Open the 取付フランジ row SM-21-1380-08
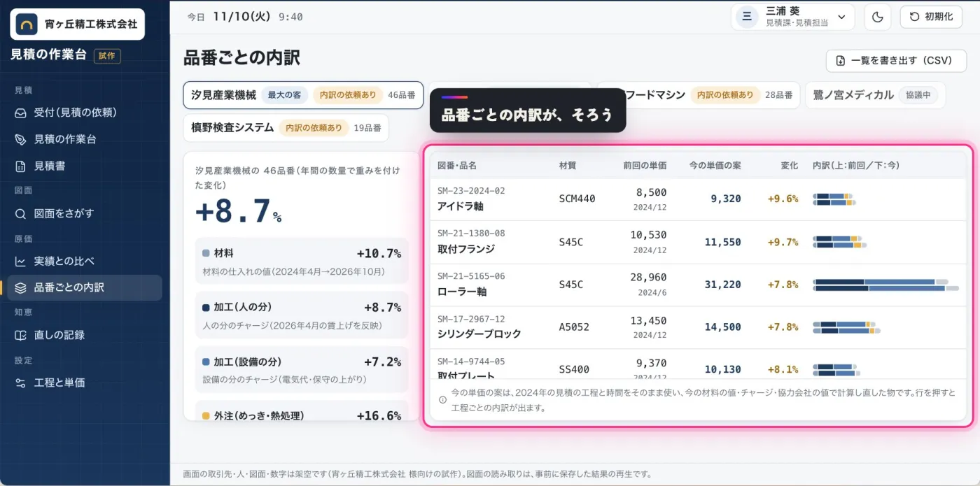The image size is (980, 486). click(x=698, y=242)
